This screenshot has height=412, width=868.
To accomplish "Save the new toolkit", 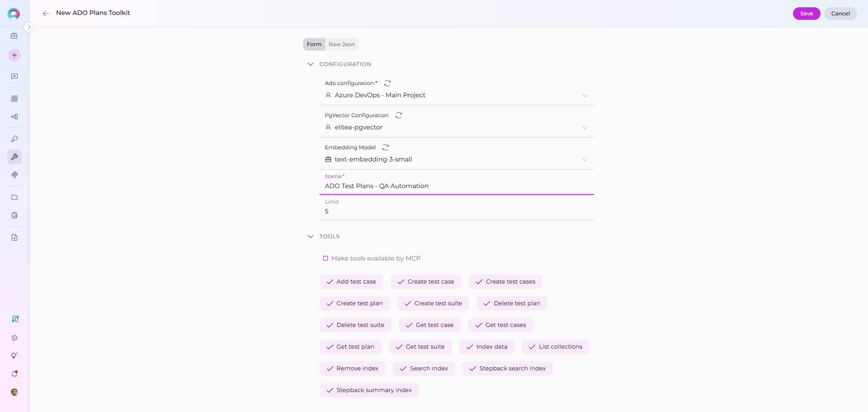I will point(806,14).
